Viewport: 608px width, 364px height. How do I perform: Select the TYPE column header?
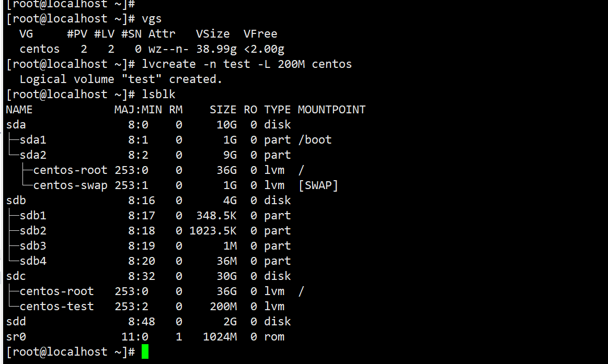(277, 110)
